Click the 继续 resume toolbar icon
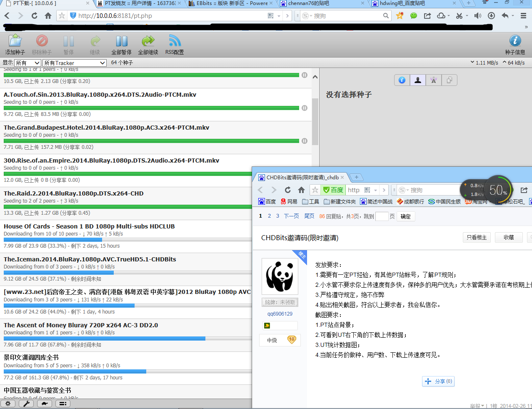532x409 pixels. pos(95,41)
